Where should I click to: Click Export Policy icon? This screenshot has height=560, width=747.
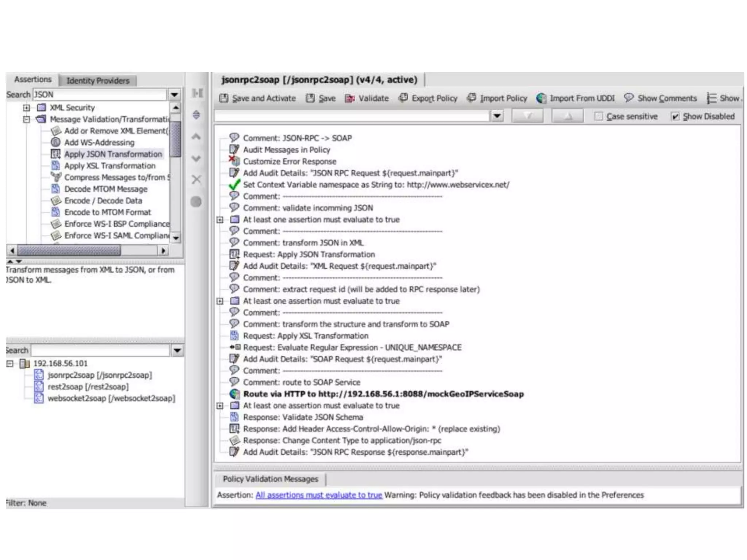(x=403, y=98)
